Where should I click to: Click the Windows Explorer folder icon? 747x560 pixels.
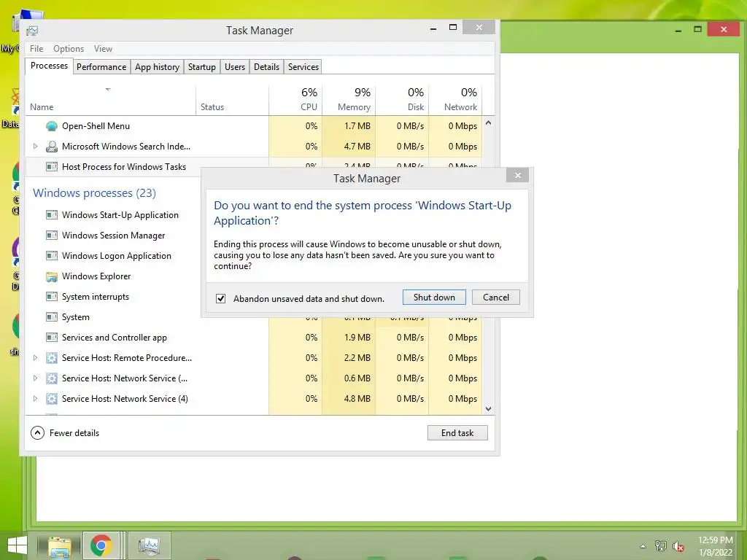[52, 276]
